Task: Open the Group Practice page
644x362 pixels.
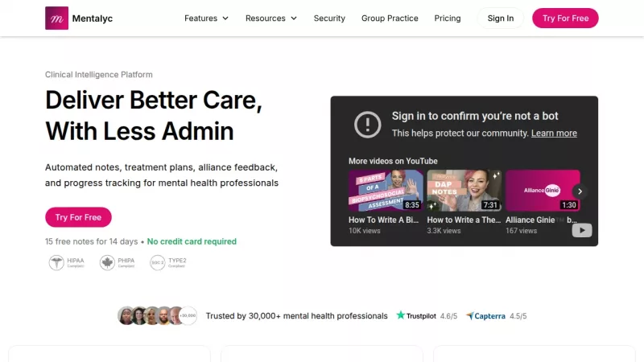Action: (390, 18)
